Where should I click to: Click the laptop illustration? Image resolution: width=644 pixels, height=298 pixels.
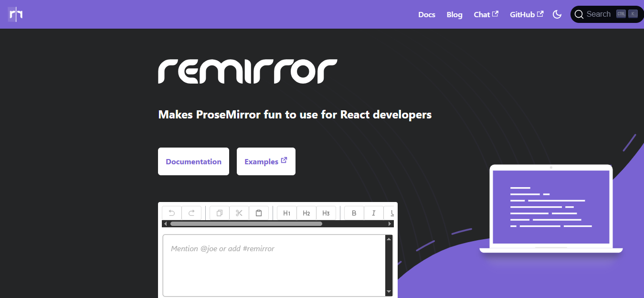551,209
